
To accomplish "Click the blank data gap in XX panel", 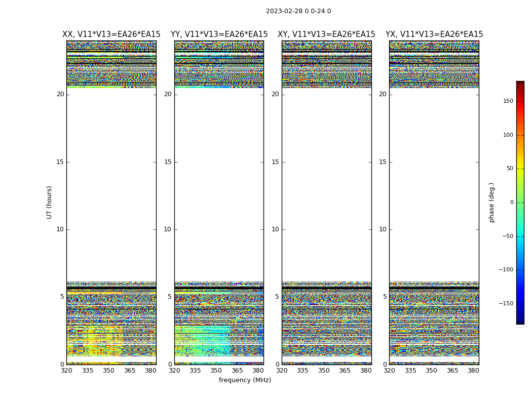I will point(111,185).
